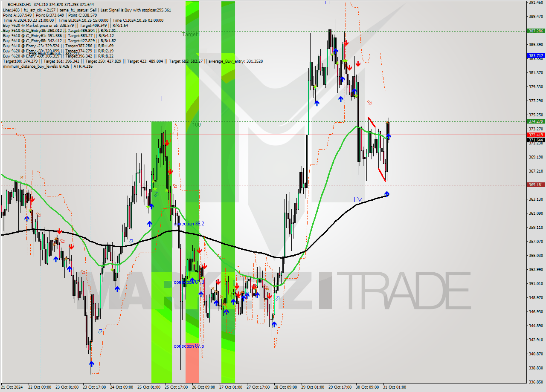Click the '28 Oct 09:00' time label

click(285, 387)
